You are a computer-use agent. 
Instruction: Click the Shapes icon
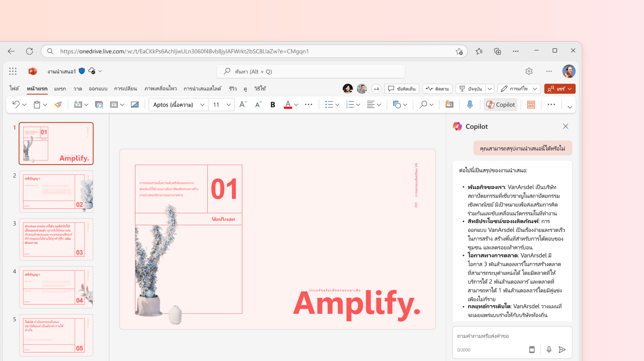pyautogui.click(x=397, y=104)
